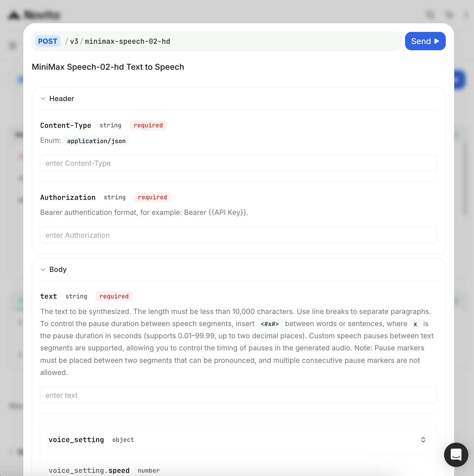This screenshot has height=476, width=474.
Task: Send the POST request
Action: (425, 41)
